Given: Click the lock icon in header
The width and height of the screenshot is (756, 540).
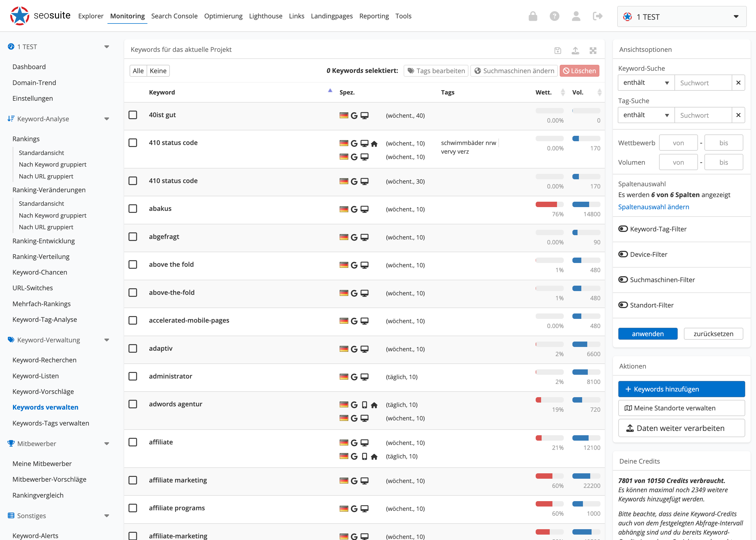Looking at the screenshot, I should [533, 16].
